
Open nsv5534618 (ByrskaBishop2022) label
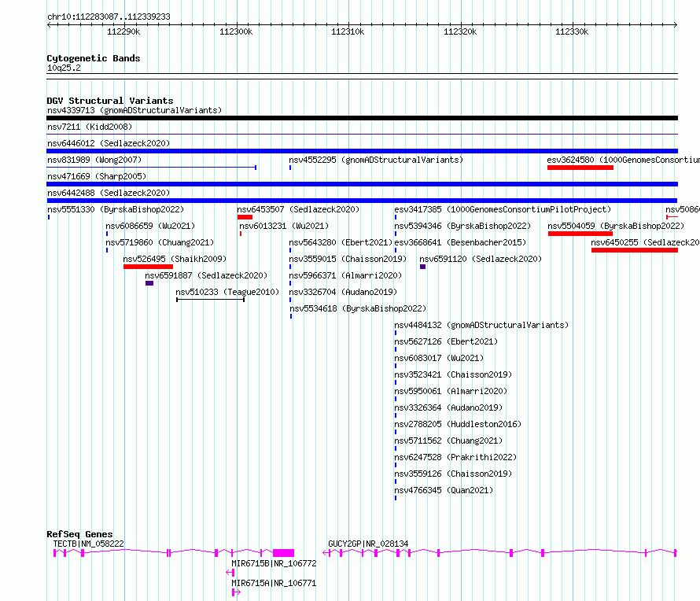[358, 308]
